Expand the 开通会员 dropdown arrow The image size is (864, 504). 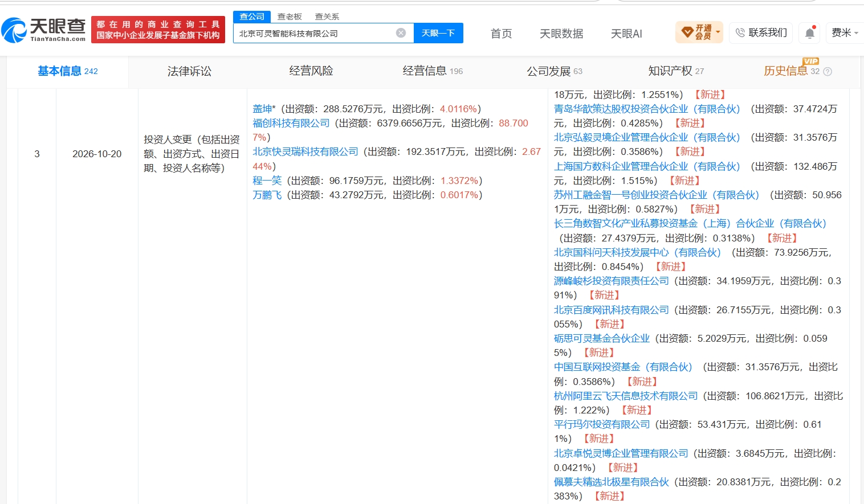pyautogui.click(x=718, y=32)
